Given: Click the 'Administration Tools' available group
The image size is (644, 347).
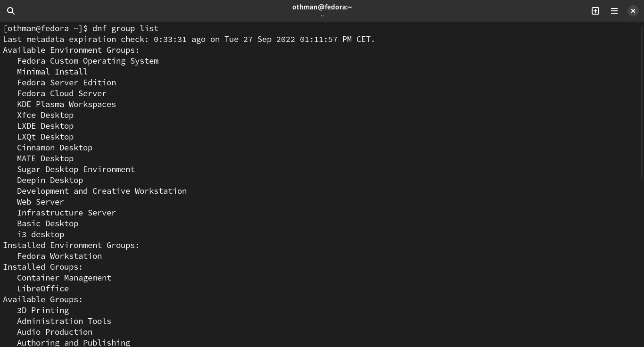Looking at the screenshot, I should pyautogui.click(x=64, y=321).
